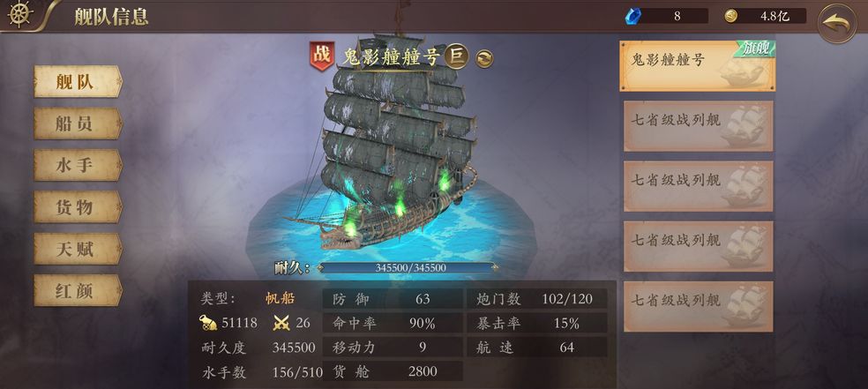This screenshot has height=389, width=868.
Task: Click the gold coin currency icon
Action: click(x=731, y=16)
